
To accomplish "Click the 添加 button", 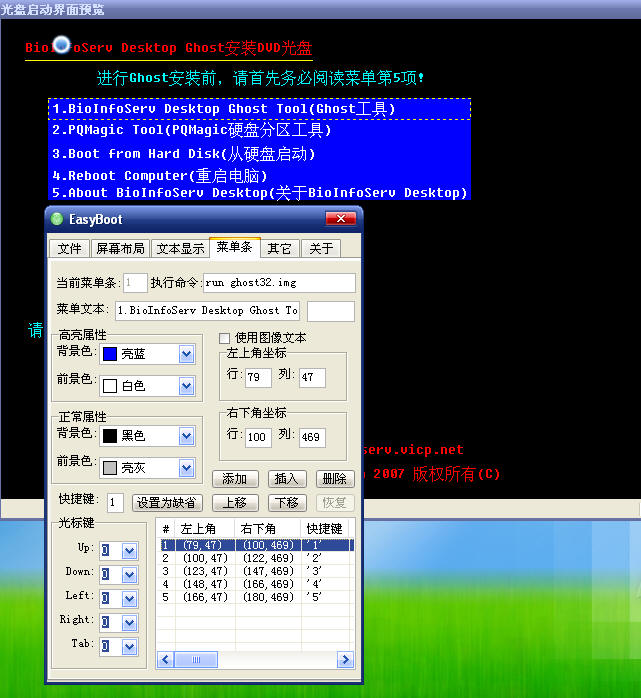I will pos(235,479).
